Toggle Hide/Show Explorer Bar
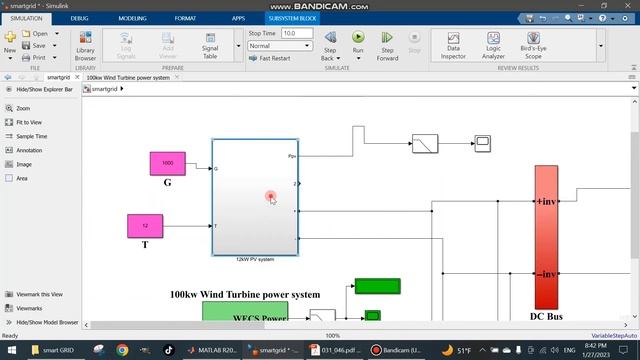The width and height of the screenshot is (640, 360). coord(39,89)
